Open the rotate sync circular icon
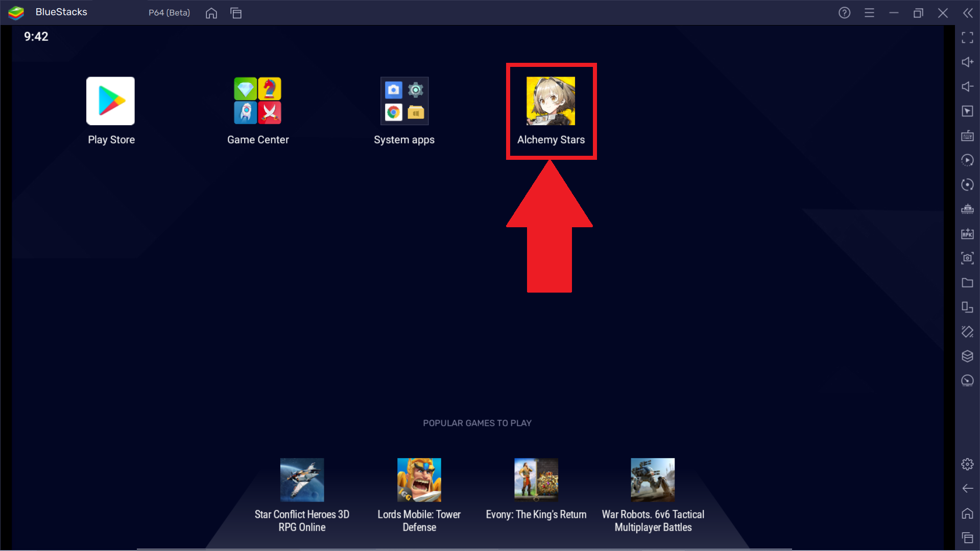Viewport: 980px width, 551px height. coord(967,185)
